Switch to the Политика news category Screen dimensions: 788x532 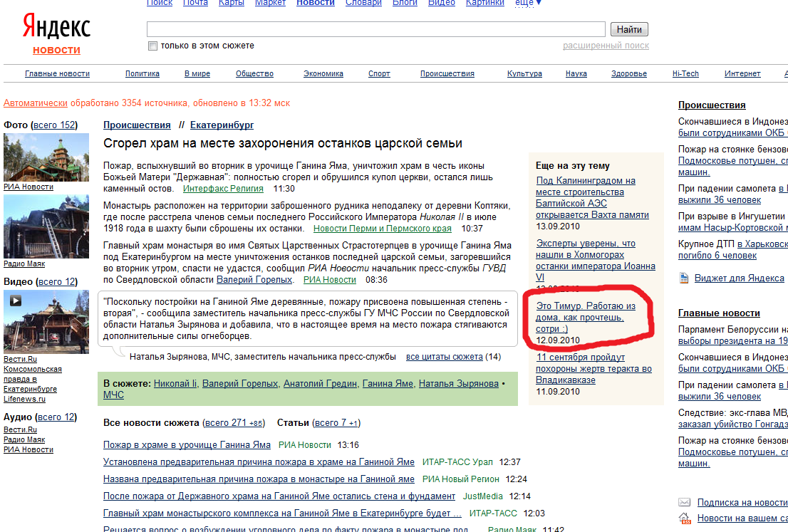coord(142,74)
